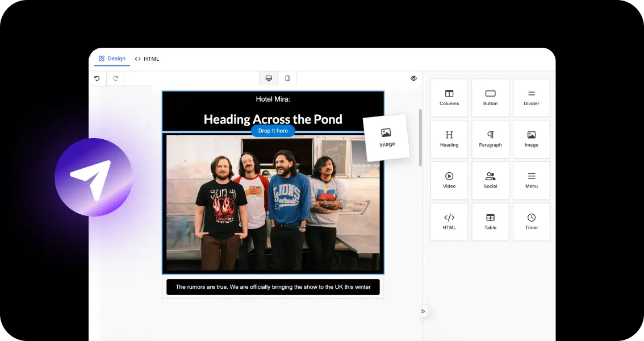Viewport: 644px width, 341px height.
Task: Select the Timer content block
Action: click(x=531, y=222)
